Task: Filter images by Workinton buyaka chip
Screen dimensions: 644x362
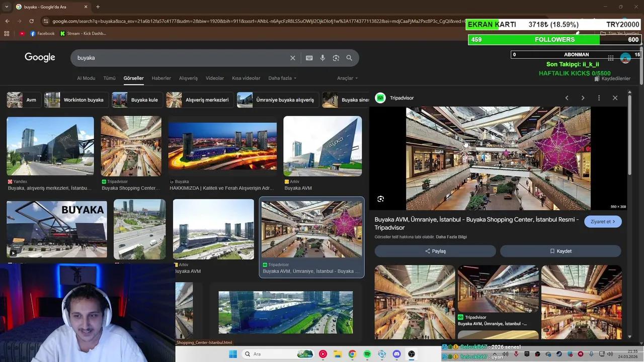Action: [76, 100]
